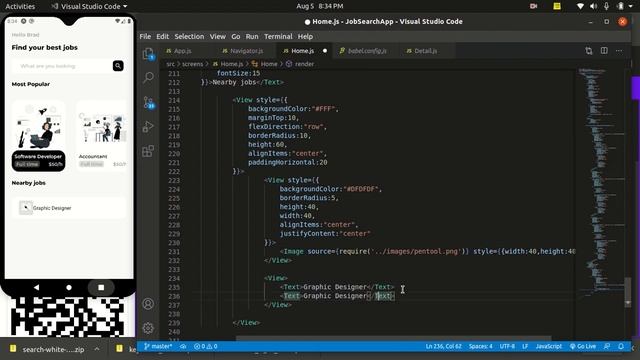
Task: Click the unsaved dot on Home.js tab
Action: coord(325,51)
